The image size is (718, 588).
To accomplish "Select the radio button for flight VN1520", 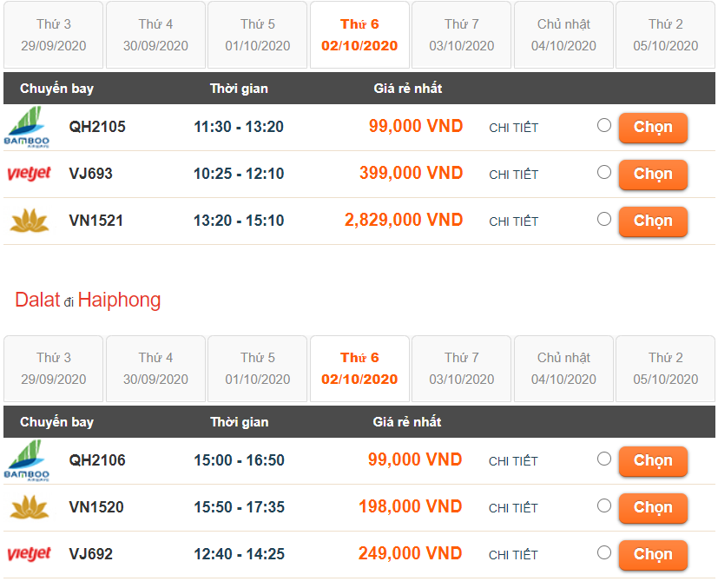I will click(604, 505).
